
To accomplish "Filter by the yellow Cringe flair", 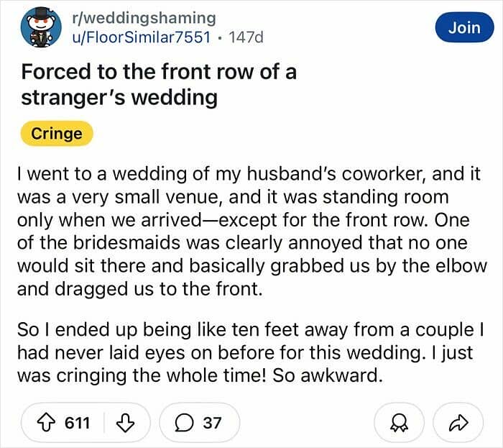I will (x=57, y=134).
